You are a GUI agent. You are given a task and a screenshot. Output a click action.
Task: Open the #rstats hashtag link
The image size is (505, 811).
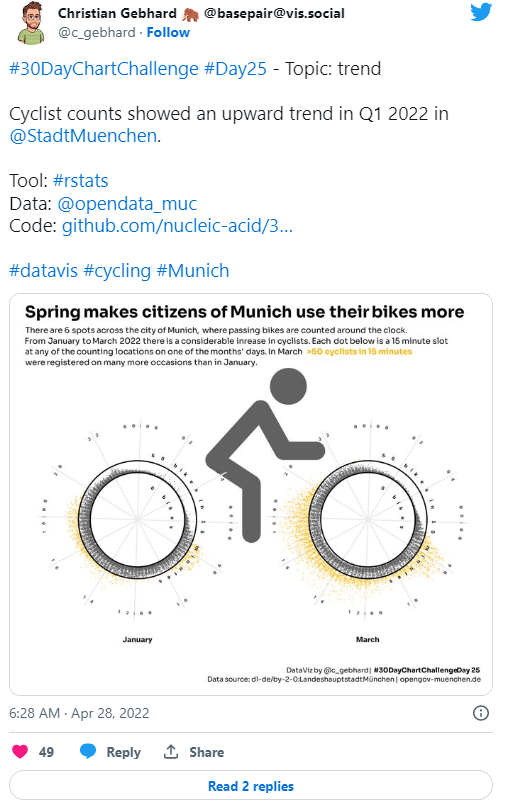[x=80, y=181]
